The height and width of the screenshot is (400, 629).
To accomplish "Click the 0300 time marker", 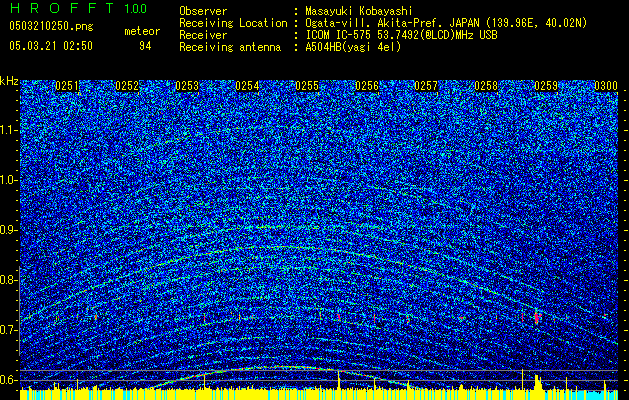I will 606,86.
